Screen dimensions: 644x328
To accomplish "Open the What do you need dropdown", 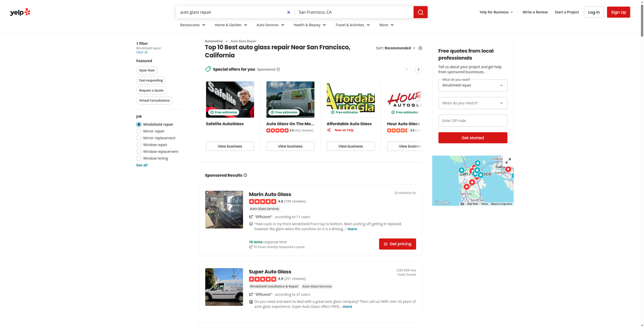I will 473,85.
